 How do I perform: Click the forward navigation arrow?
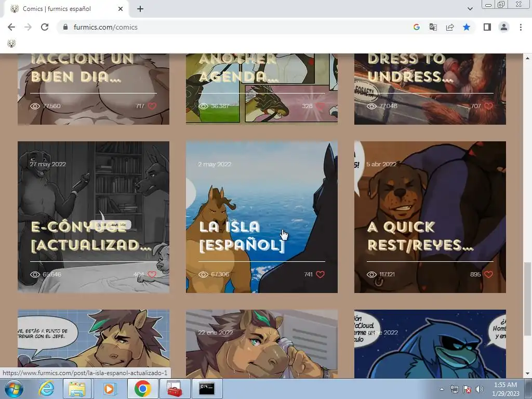pyautogui.click(x=28, y=27)
